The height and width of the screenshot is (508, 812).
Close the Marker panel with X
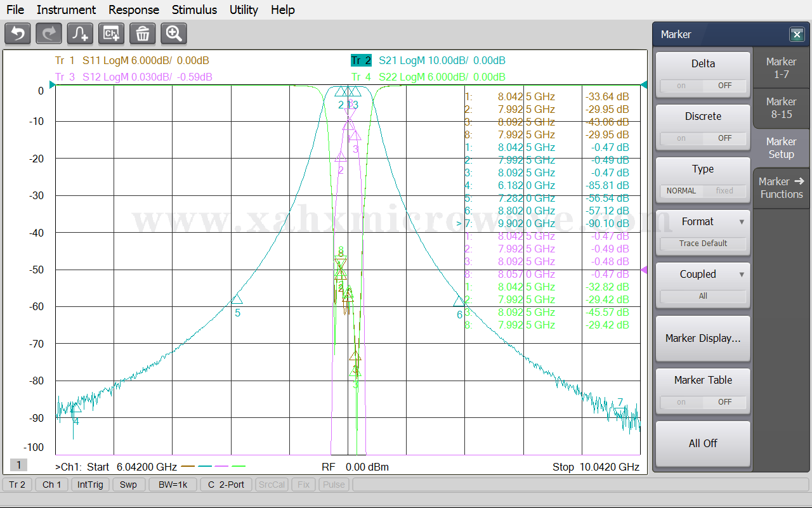coord(797,35)
